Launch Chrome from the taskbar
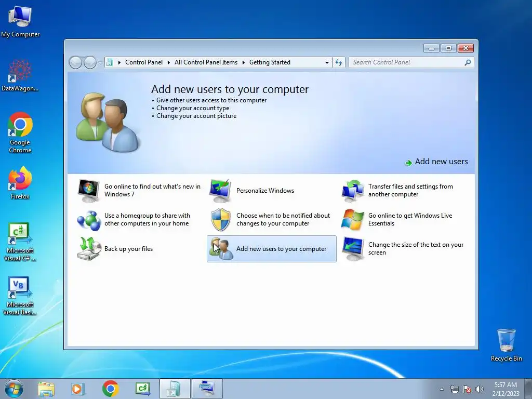The width and height of the screenshot is (532, 399). pyautogui.click(x=110, y=389)
